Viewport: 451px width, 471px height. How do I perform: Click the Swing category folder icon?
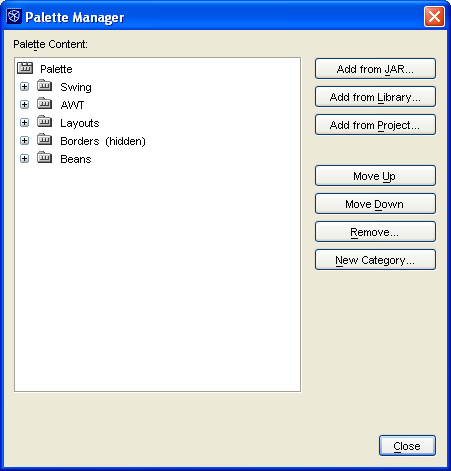click(44, 86)
